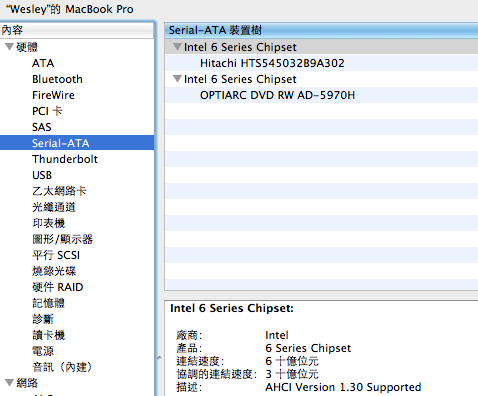The image size is (478, 396).
Task: Click the 協調的連結速度 value 3 十億位元
Action: pyautogui.click(x=292, y=374)
